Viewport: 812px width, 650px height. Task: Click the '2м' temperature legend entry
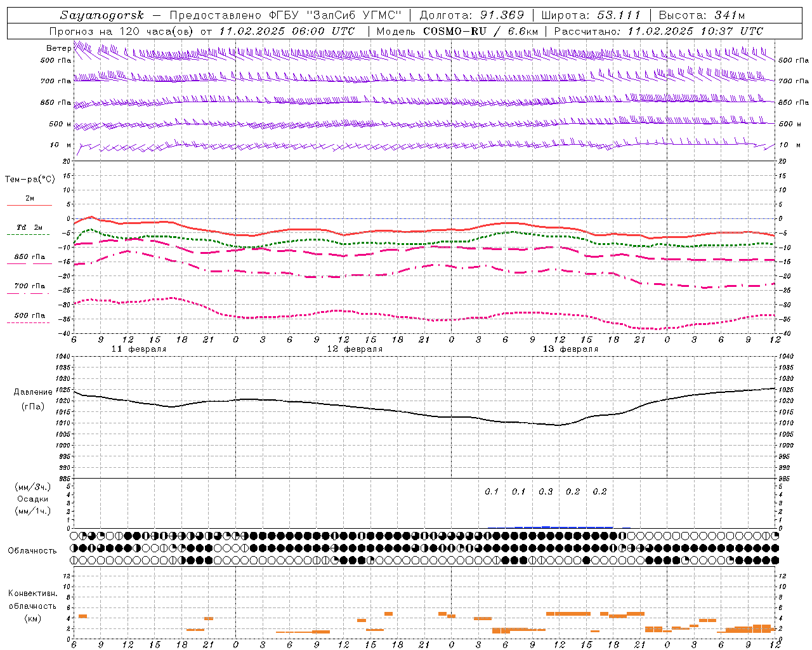pyautogui.click(x=30, y=198)
